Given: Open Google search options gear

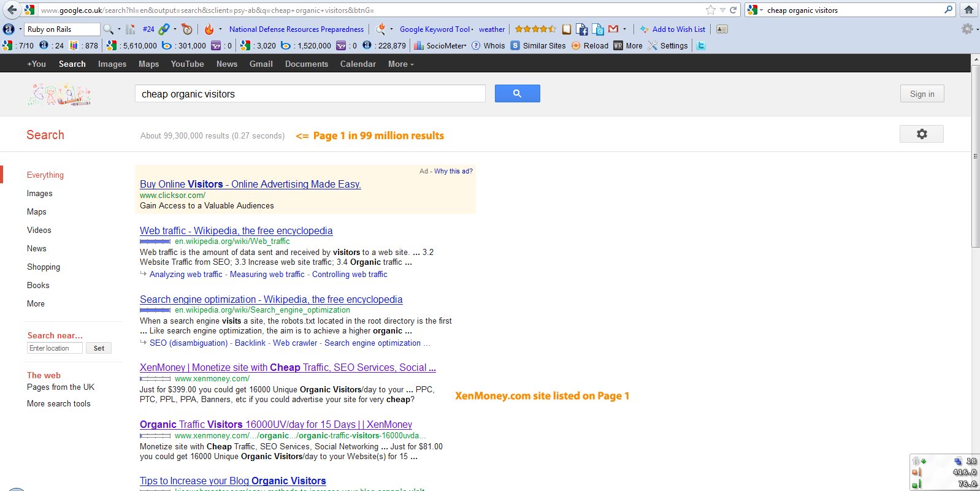Looking at the screenshot, I should tap(921, 134).
